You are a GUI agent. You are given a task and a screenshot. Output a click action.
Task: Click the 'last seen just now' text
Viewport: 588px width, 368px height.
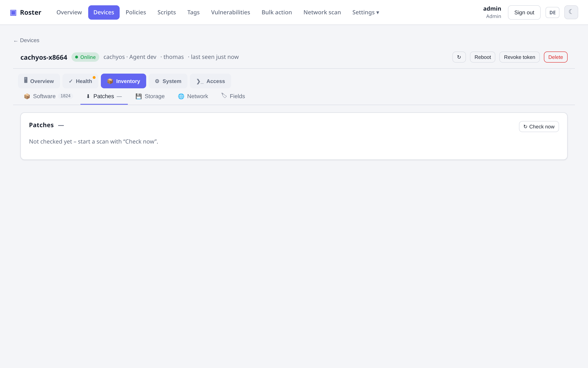pyautogui.click(x=215, y=57)
